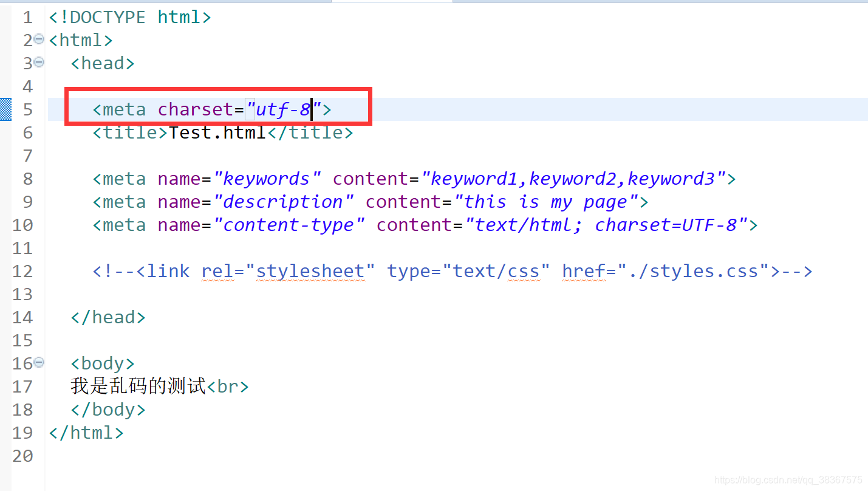Click the <br> tag on line 17
This screenshot has width=868, height=491.
(228, 386)
